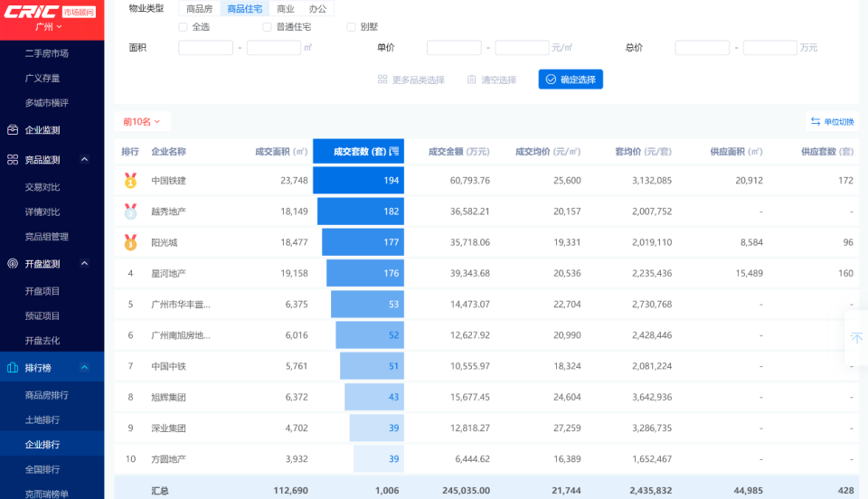Open 商品房排行 in the sidebar
868x499 pixels.
click(46, 395)
